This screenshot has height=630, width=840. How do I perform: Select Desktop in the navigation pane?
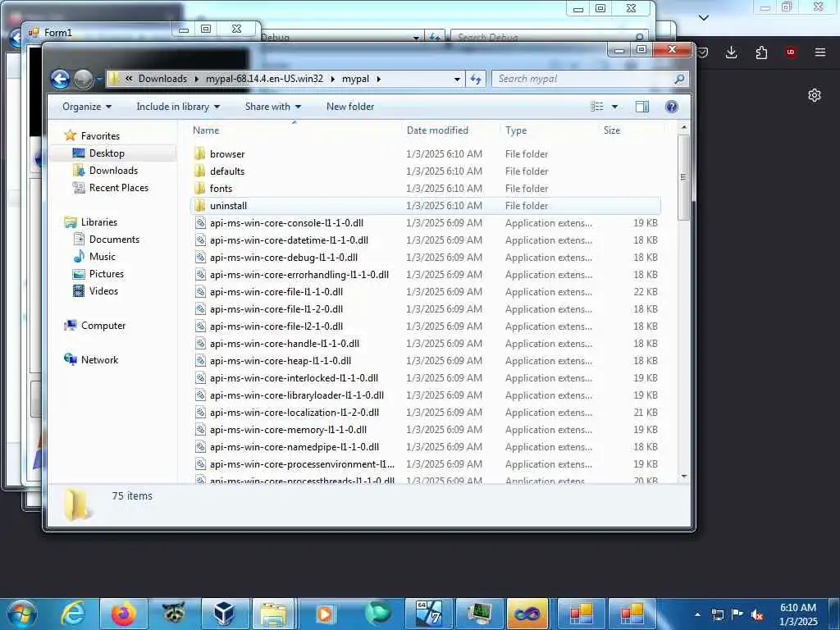tap(107, 153)
